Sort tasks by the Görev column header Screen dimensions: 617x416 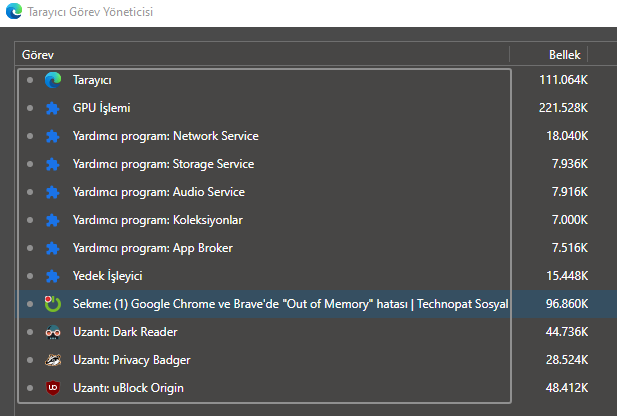click(x=38, y=54)
